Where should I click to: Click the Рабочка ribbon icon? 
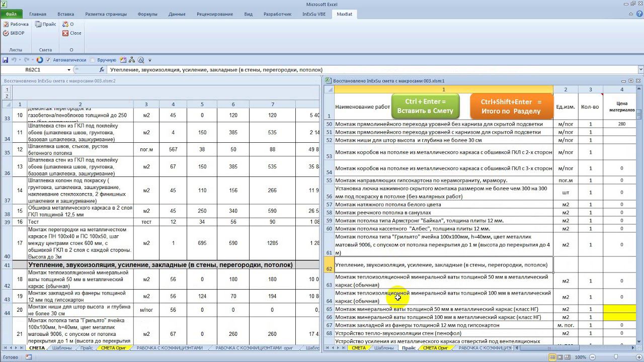point(6,24)
